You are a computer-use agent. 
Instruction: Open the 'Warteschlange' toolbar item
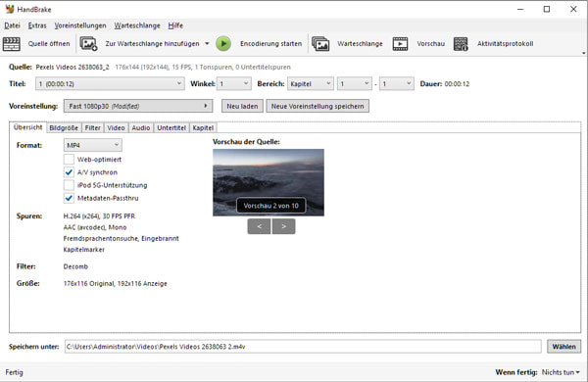pyautogui.click(x=360, y=44)
